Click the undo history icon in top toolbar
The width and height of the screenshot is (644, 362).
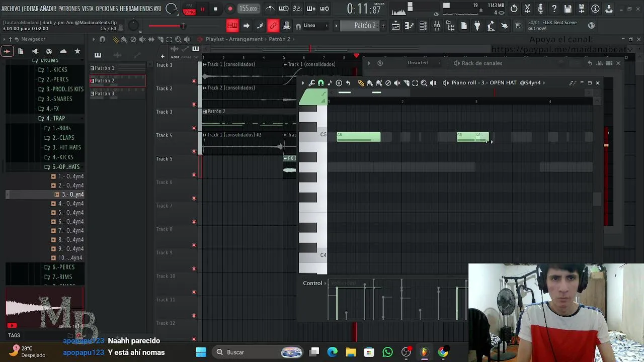click(x=514, y=9)
